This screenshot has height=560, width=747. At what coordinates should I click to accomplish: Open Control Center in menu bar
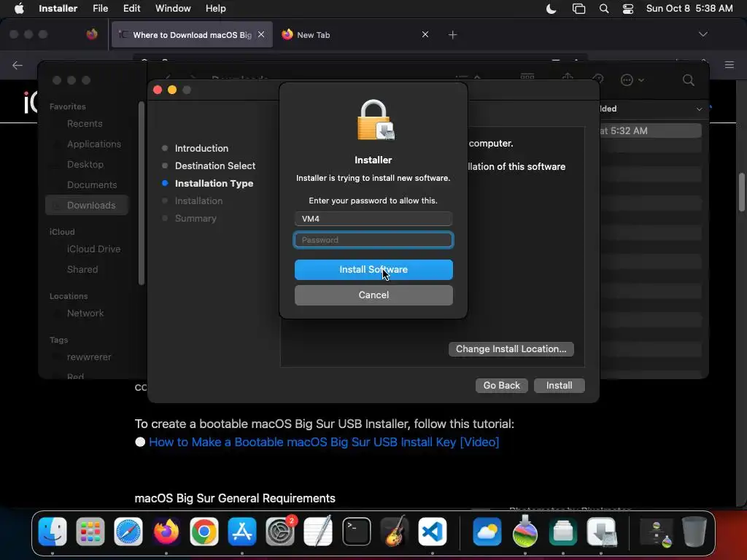pyautogui.click(x=628, y=9)
